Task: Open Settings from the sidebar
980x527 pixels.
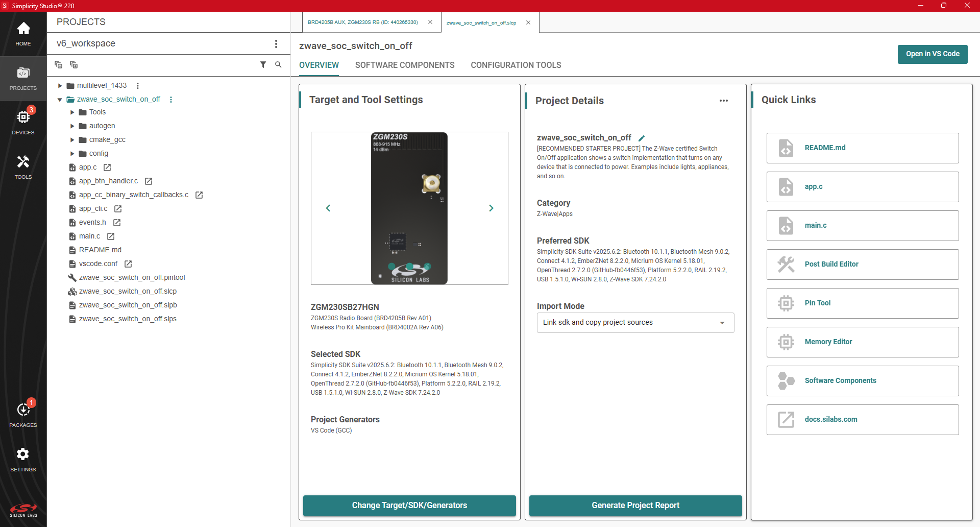Action: click(23, 458)
